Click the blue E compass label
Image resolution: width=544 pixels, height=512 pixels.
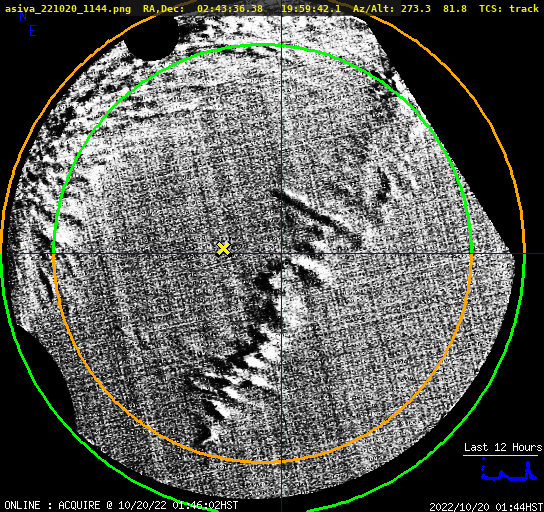click(33, 31)
